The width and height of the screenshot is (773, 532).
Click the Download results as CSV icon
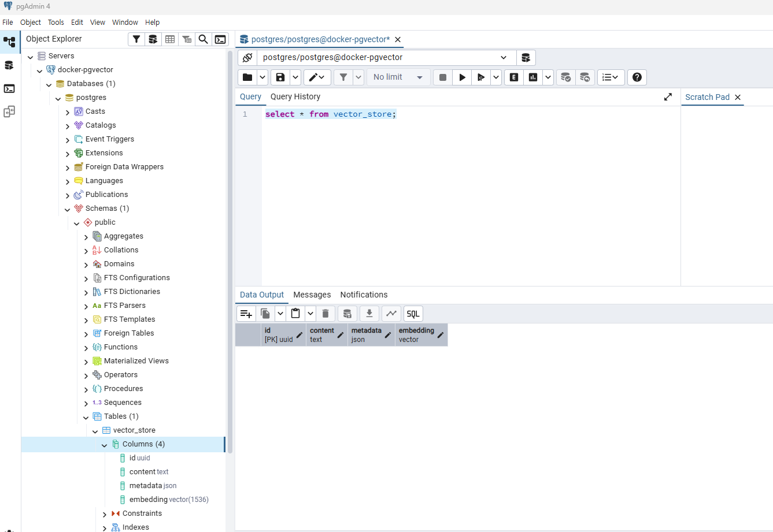point(369,314)
